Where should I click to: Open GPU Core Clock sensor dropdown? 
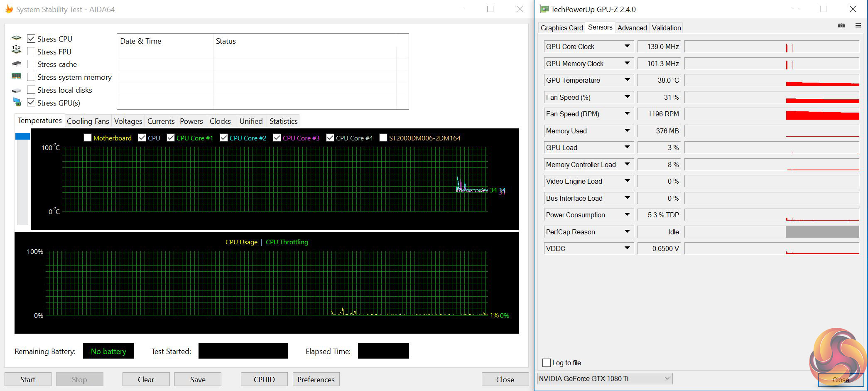627,46
